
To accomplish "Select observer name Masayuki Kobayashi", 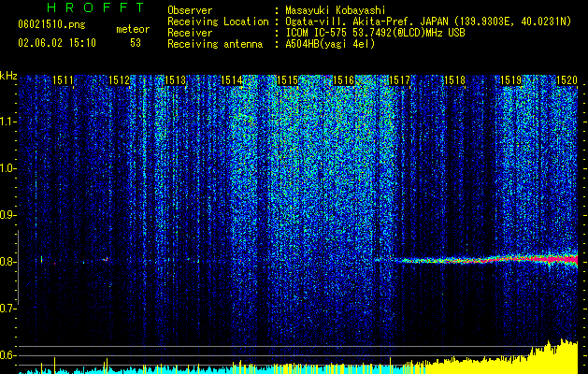I will 336,10.
